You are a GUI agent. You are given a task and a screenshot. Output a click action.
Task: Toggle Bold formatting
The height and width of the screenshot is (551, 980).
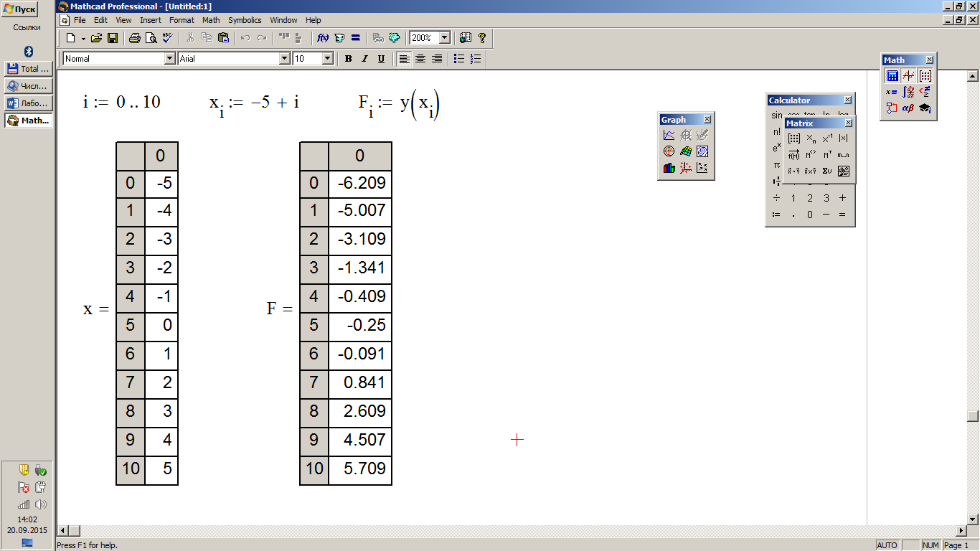point(349,59)
